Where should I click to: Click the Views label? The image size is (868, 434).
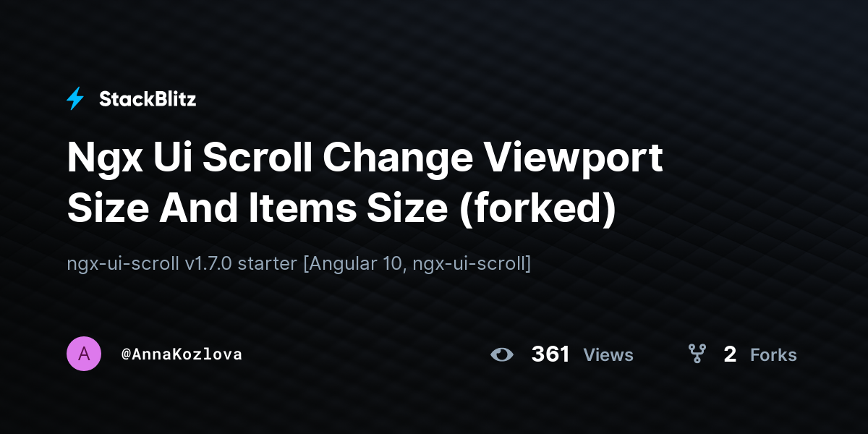pyautogui.click(x=608, y=355)
